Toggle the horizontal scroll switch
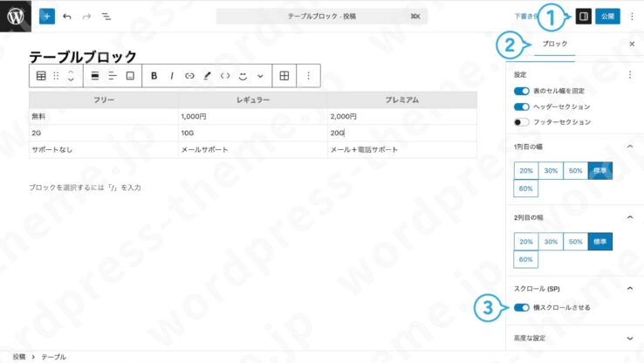Viewport: 644px width, 363px height. tap(522, 307)
